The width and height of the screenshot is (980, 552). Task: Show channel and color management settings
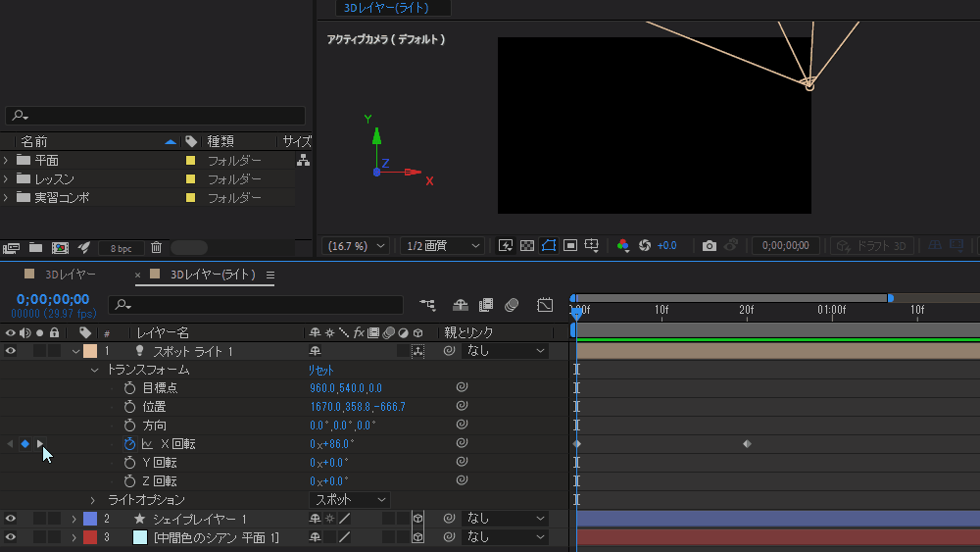[x=622, y=246]
